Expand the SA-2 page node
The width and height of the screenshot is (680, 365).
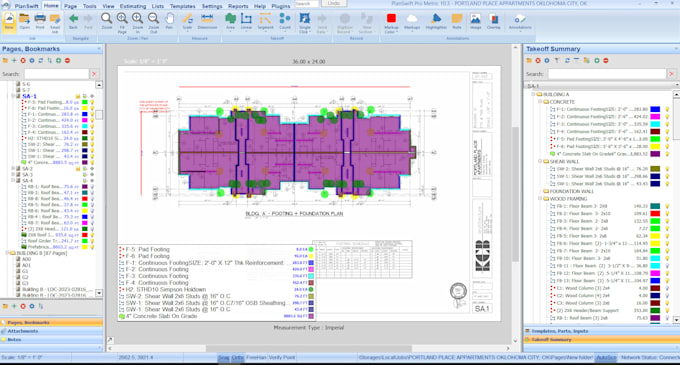click(x=13, y=169)
